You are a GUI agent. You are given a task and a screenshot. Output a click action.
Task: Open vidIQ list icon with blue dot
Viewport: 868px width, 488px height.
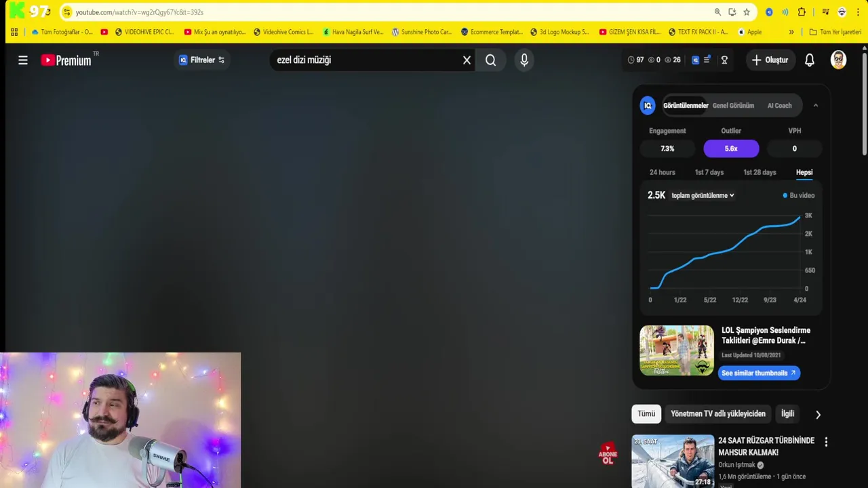click(707, 60)
